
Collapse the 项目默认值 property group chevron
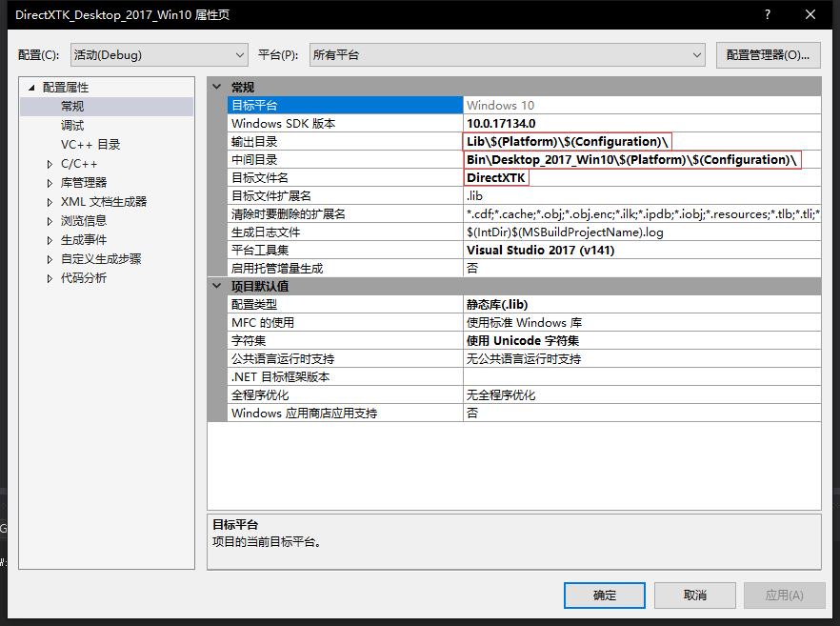tap(217, 286)
